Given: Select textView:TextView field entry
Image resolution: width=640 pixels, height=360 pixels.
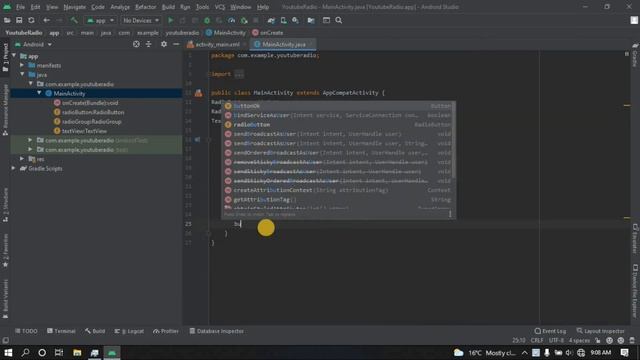Looking at the screenshot, I should 84,131.
